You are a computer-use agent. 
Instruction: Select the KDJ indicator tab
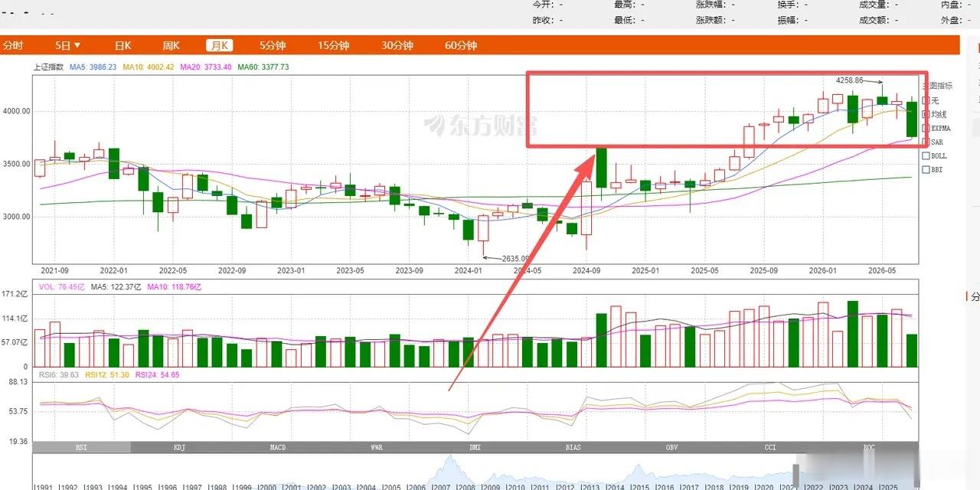coord(180,447)
